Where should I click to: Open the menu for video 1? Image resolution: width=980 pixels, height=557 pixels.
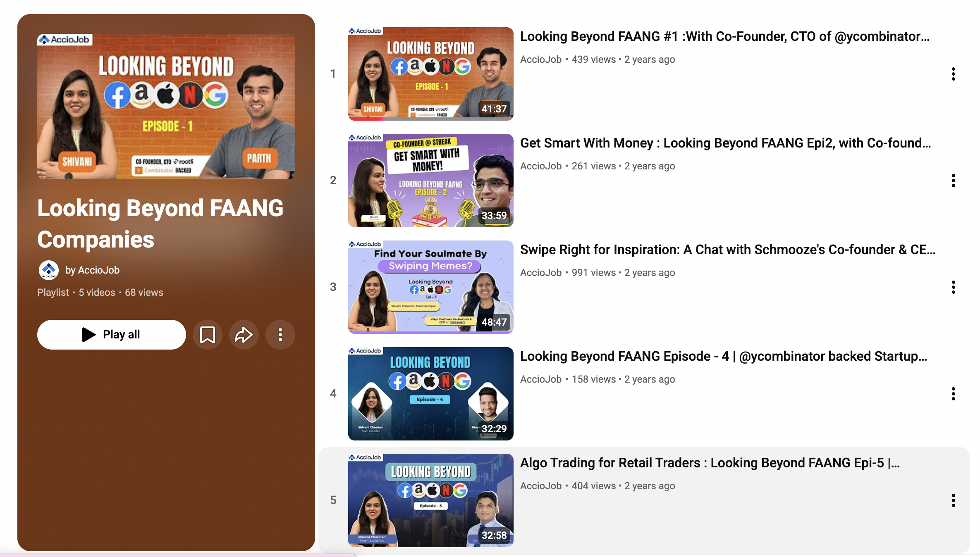[953, 74]
